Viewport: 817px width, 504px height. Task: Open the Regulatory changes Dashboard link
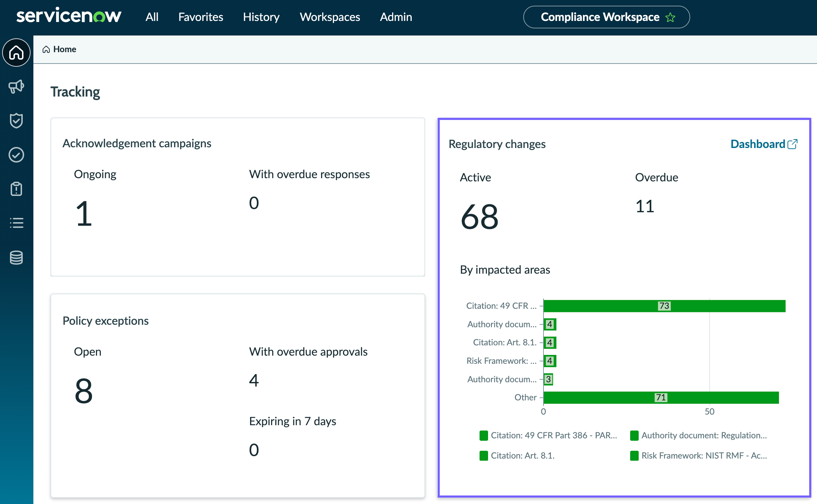click(x=764, y=144)
